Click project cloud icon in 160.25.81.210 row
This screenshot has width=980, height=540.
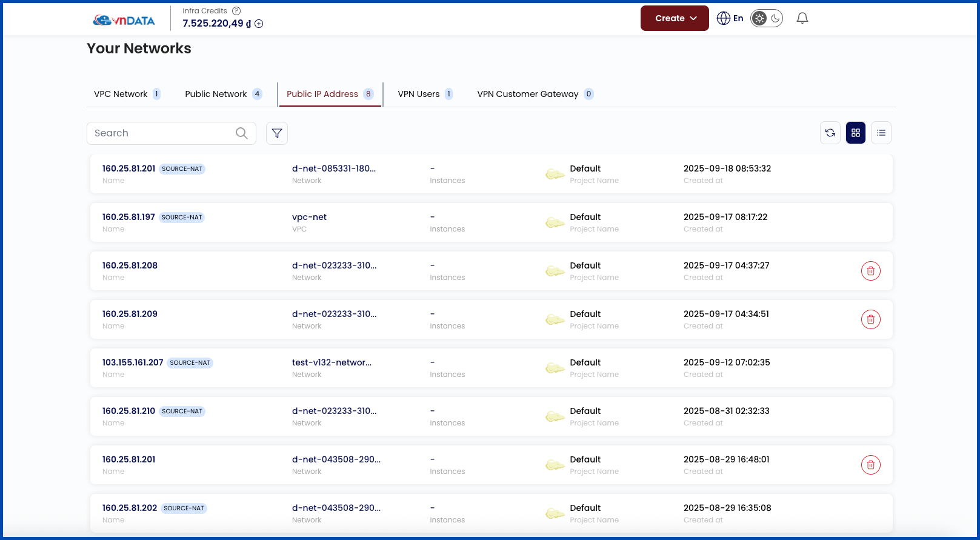tap(555, 416)
